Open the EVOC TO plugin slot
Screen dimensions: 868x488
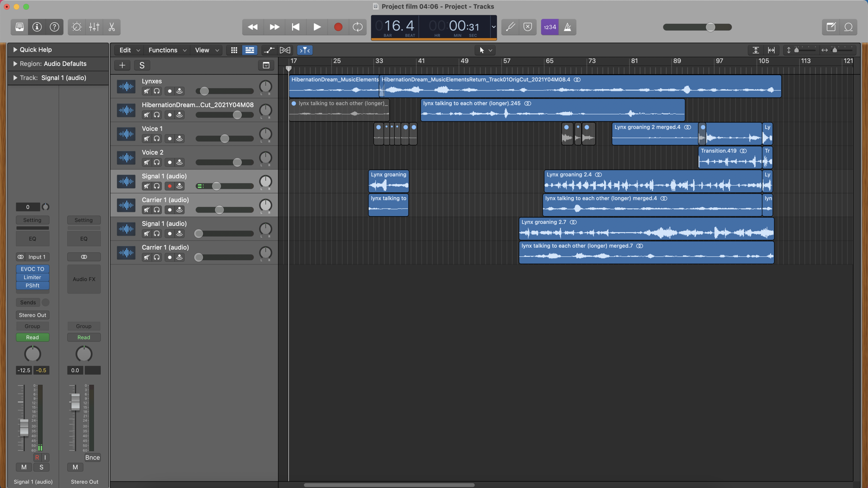coord(32,269)
